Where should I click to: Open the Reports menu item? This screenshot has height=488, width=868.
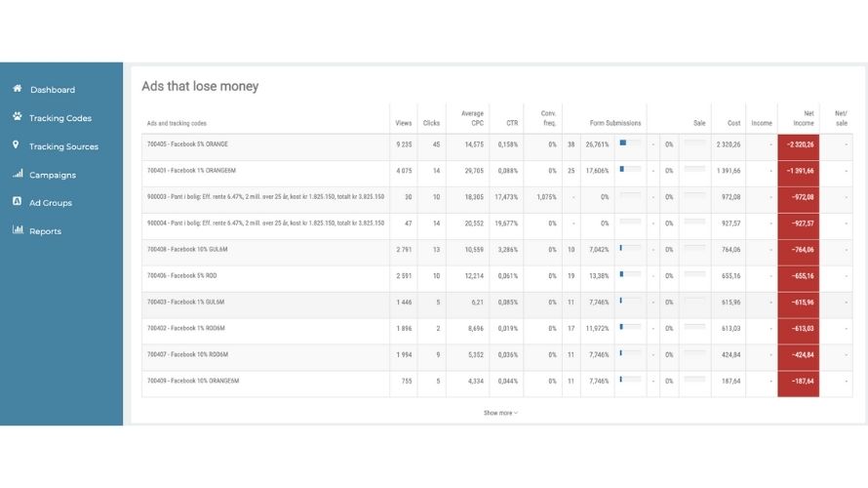click(46, 231)
